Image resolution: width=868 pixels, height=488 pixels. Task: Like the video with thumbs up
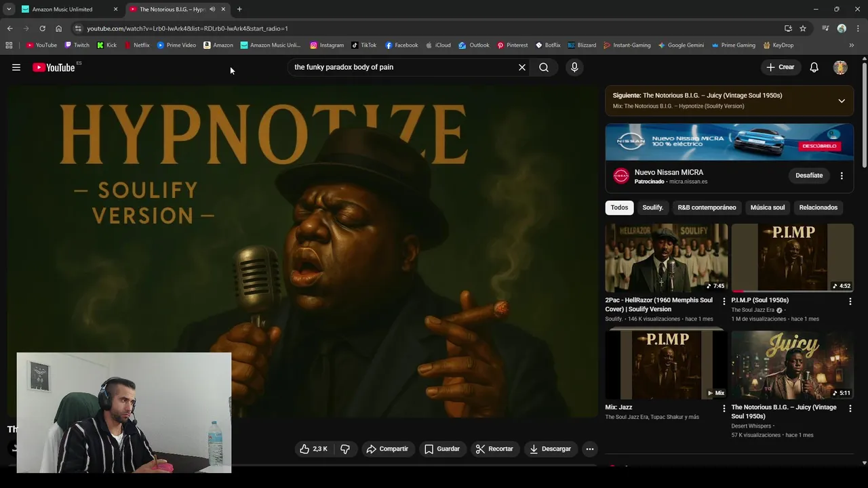[313, 449]
